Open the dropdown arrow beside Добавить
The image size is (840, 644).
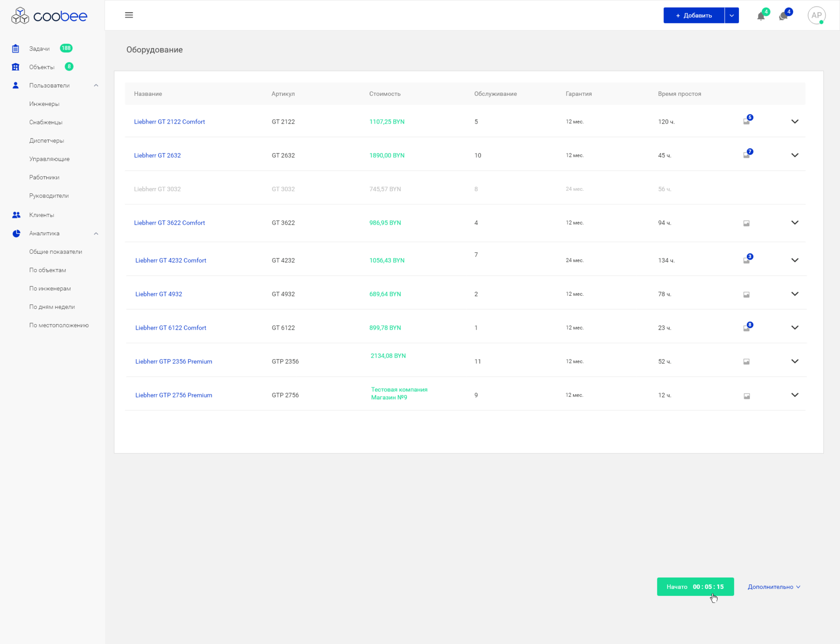(731, 15)
